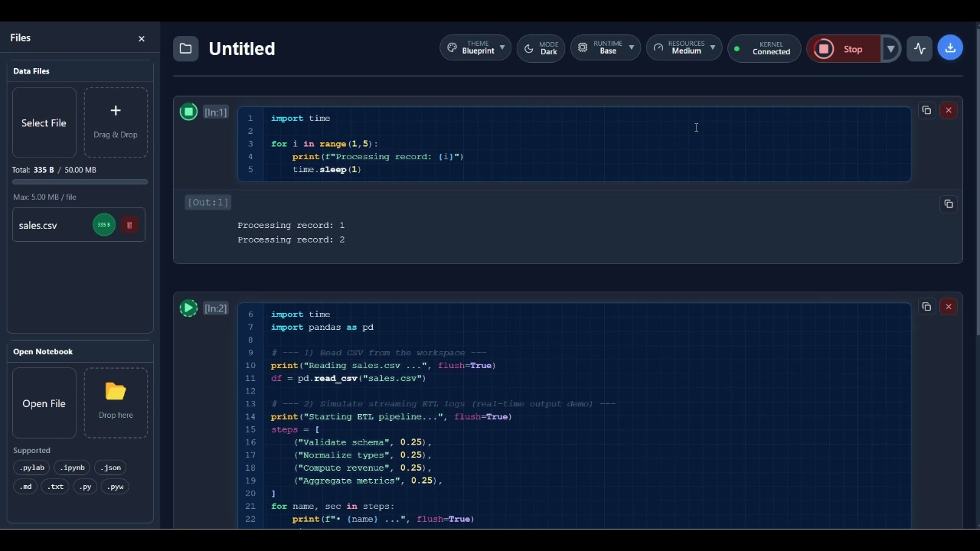Click the folder icon beside Untitled
980x551 pixels.
[x=185, y=49]
